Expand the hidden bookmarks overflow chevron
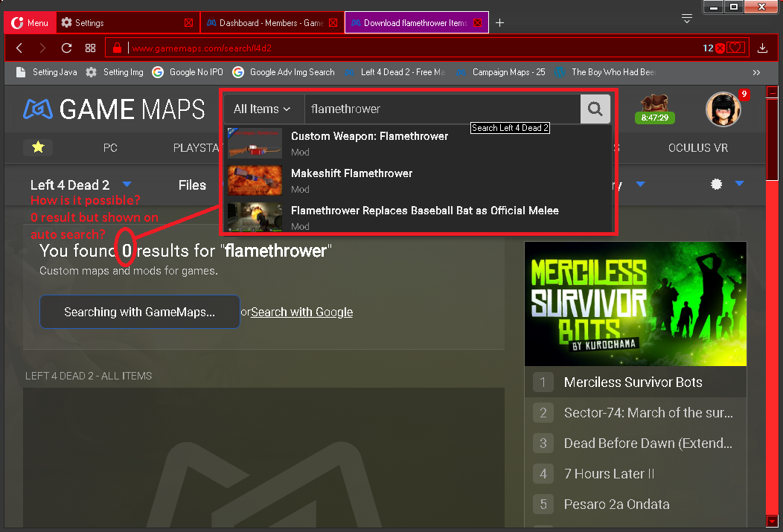 click(756, 72)
